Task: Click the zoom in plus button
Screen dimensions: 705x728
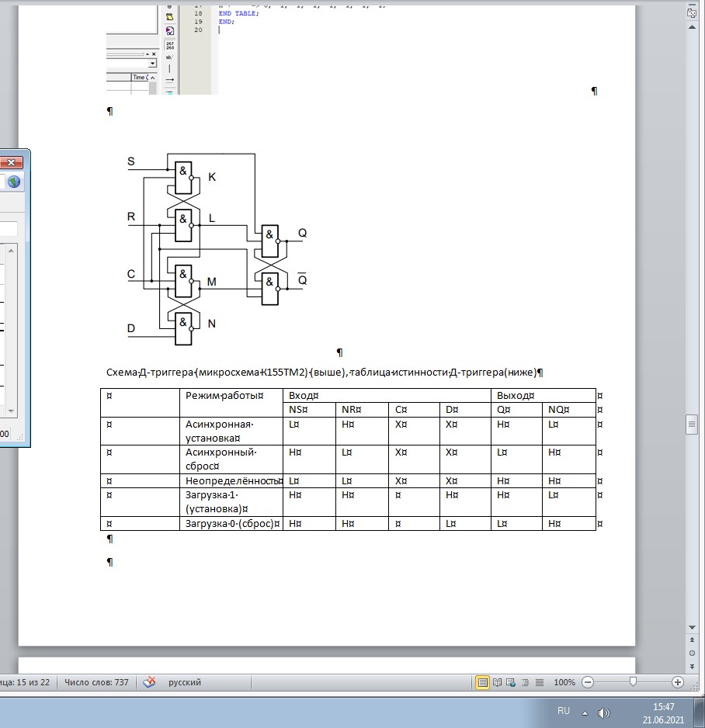Action: 678,682
